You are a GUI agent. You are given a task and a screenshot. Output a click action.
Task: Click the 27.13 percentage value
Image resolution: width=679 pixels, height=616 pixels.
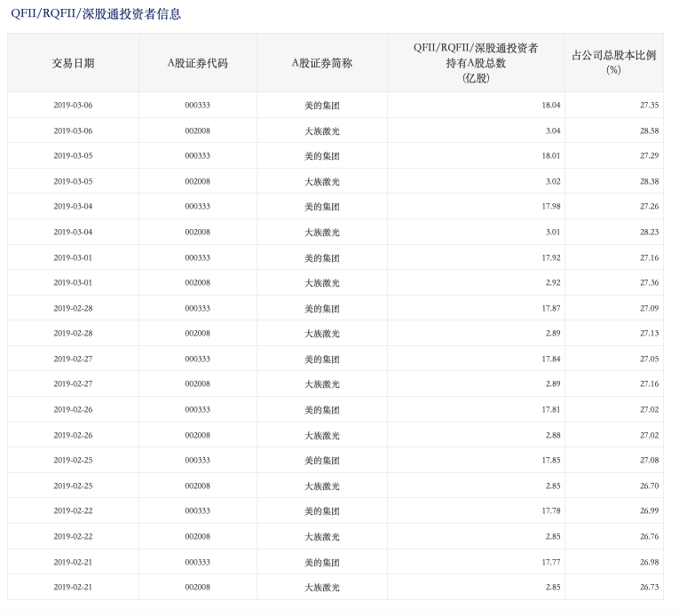click(649, 333)
